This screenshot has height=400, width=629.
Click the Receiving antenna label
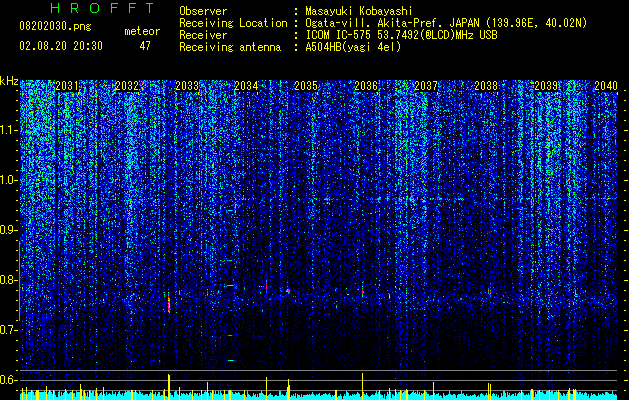pos(230,47)
